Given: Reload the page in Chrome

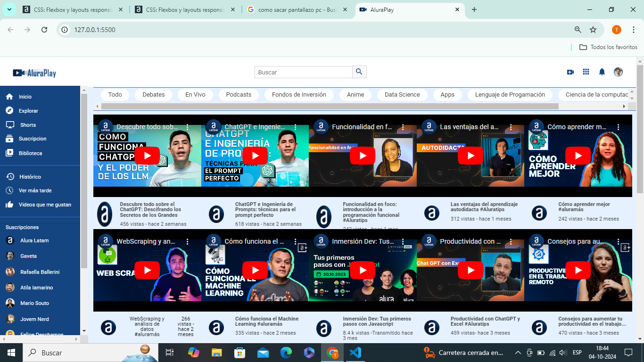Looking at the screenshot, I should point(44,30).
